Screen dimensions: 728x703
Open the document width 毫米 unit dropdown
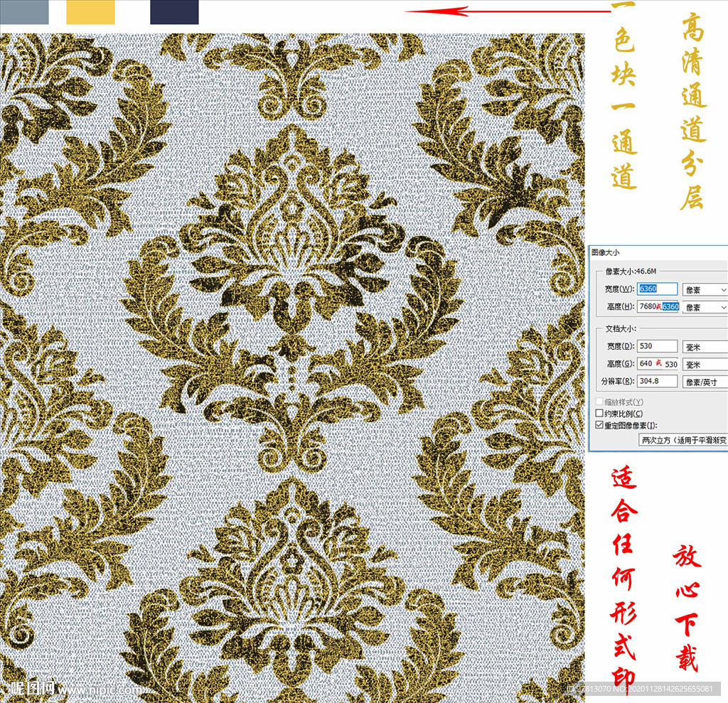pyautogui.click(x=705, y=347)
